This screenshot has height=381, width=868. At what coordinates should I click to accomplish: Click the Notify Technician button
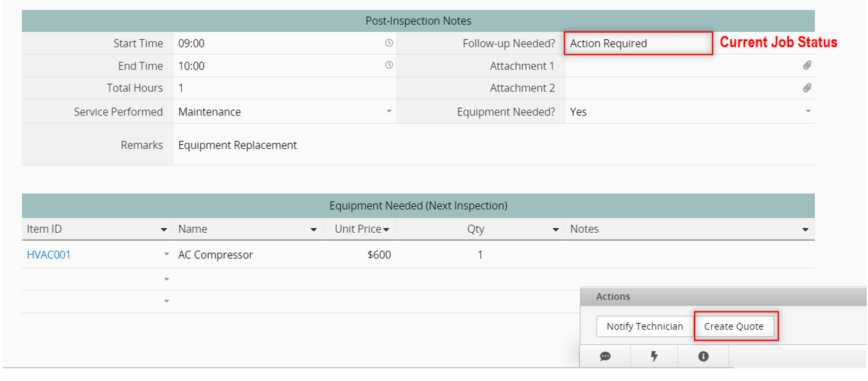pos(644,326)
